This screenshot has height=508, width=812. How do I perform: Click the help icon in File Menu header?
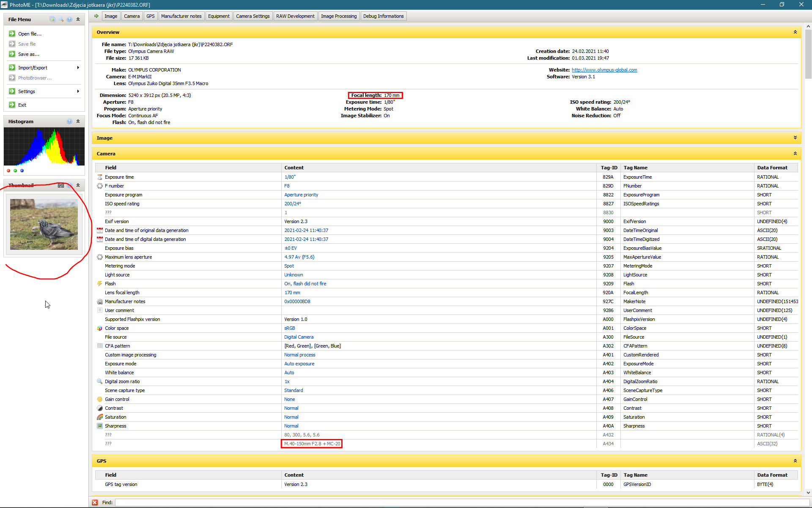[69, 19]
